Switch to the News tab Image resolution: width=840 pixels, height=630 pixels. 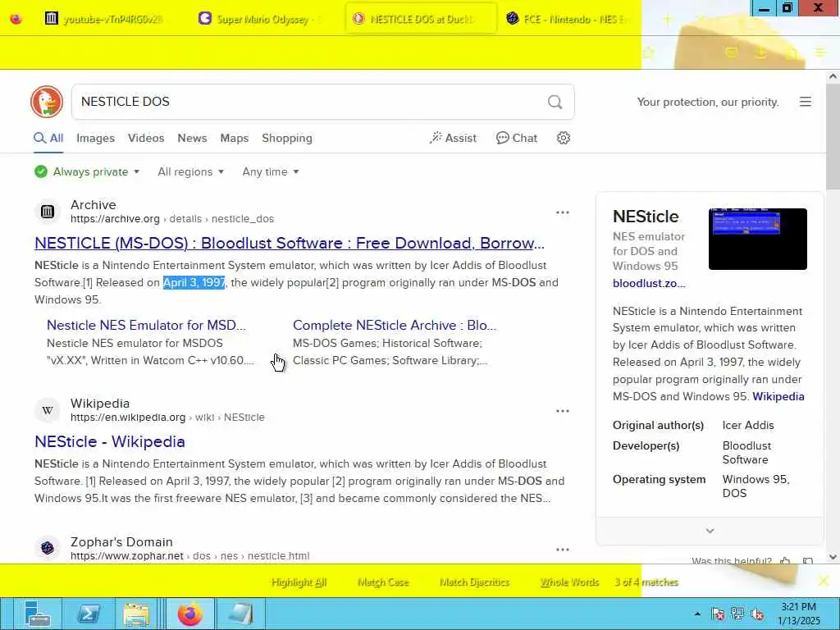192,138
